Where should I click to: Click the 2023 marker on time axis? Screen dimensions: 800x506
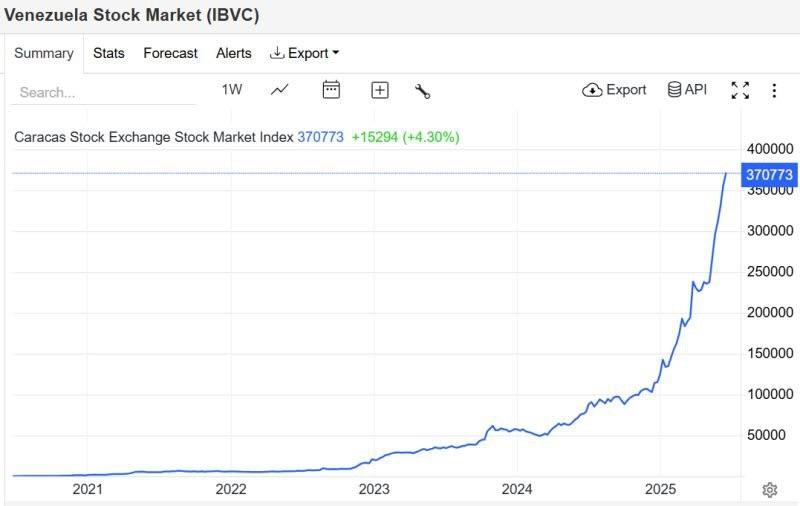point(374,489)
